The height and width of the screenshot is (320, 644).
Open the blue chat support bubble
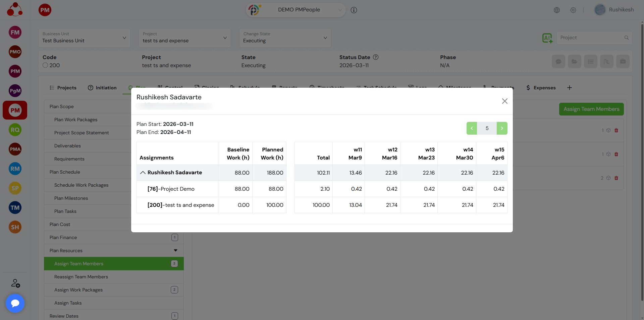[x=15, y=303]
